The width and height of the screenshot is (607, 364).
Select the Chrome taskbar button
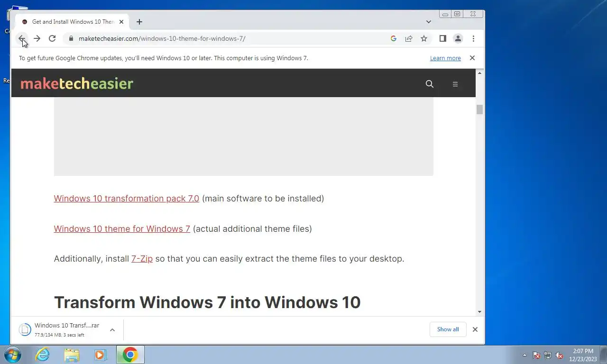130,355
